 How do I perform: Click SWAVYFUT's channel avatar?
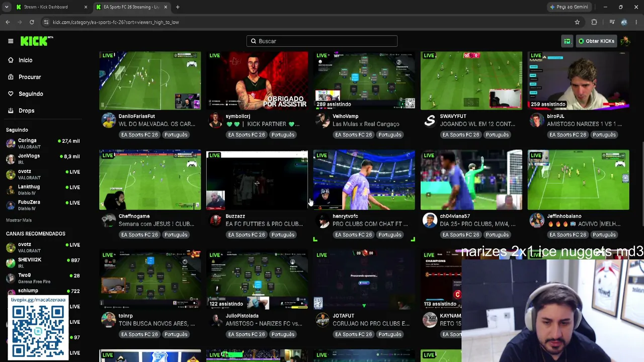pos(430,121)
